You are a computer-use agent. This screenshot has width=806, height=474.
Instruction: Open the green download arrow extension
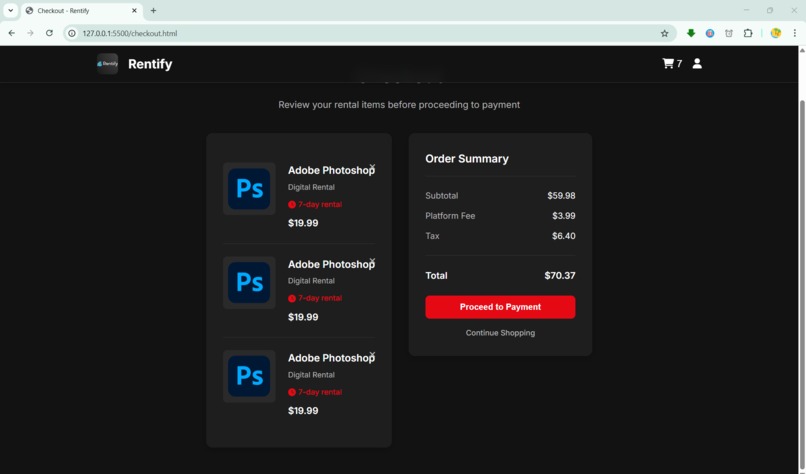pos(691,33)
